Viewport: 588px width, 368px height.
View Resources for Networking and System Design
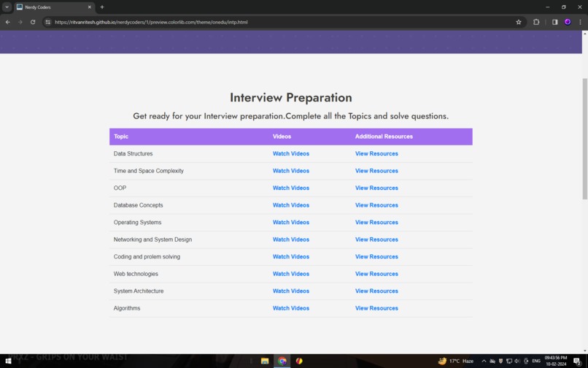pos(376,239)
